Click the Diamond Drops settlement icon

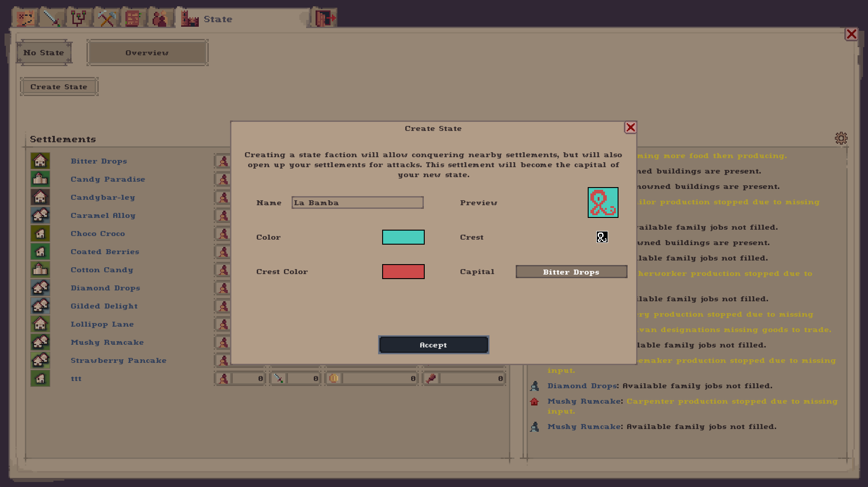point(40,288)
